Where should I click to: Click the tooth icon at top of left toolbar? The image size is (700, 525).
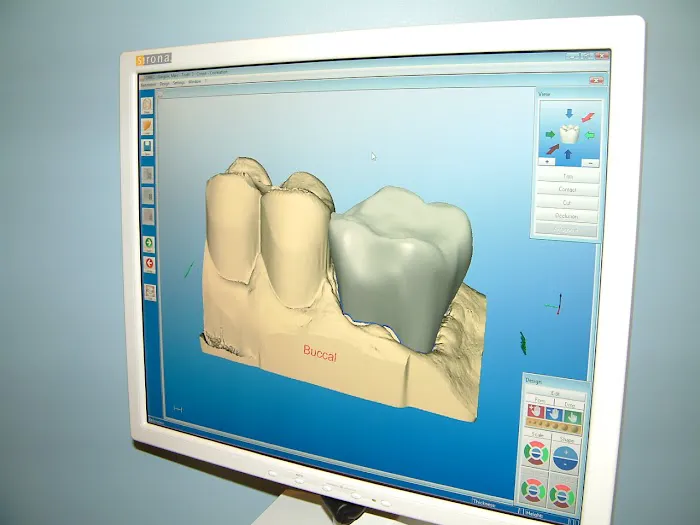point(147,106)
